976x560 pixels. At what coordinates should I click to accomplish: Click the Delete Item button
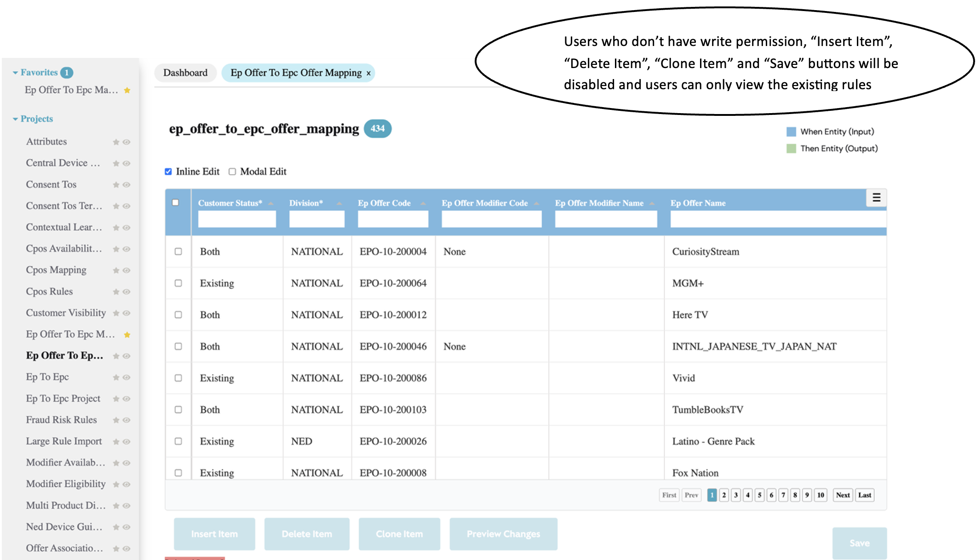(307, 534)
